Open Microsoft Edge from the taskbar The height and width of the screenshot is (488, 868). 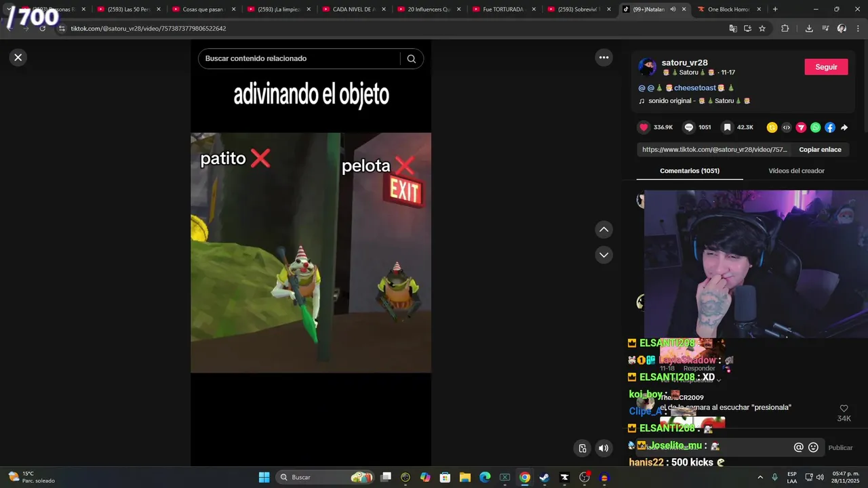pos(485,477)
